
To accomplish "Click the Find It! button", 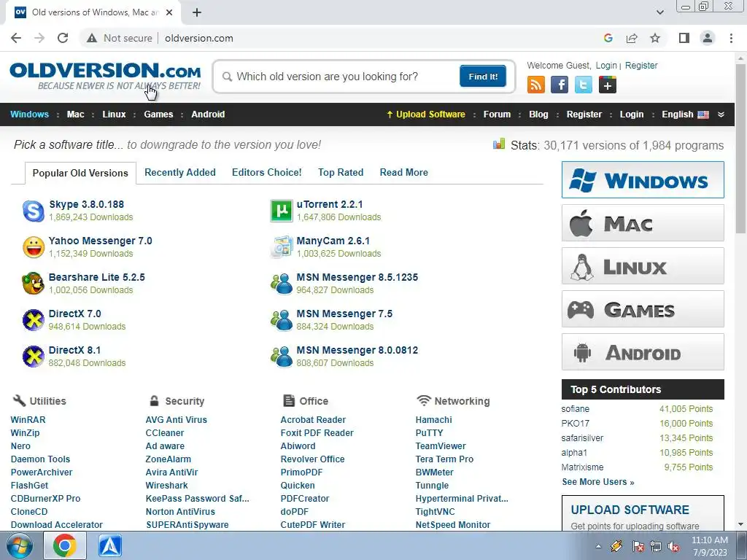I will 483,76.
